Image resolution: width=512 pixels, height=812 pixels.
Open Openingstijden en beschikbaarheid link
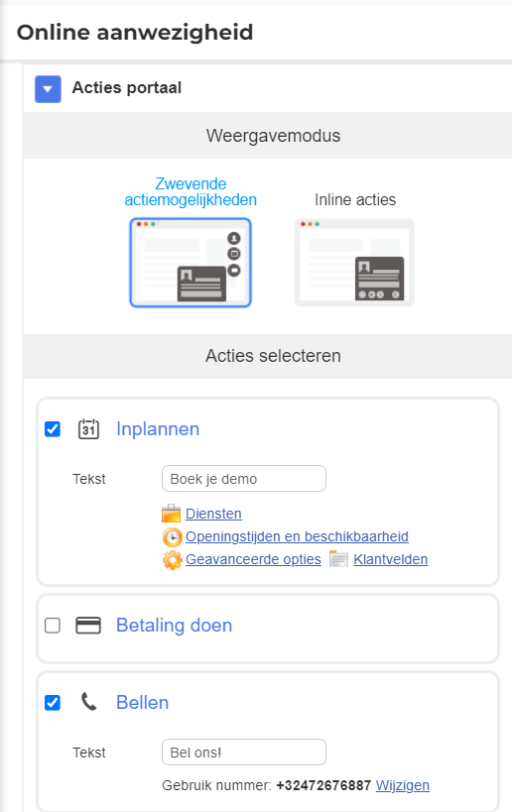coord(297,536)
